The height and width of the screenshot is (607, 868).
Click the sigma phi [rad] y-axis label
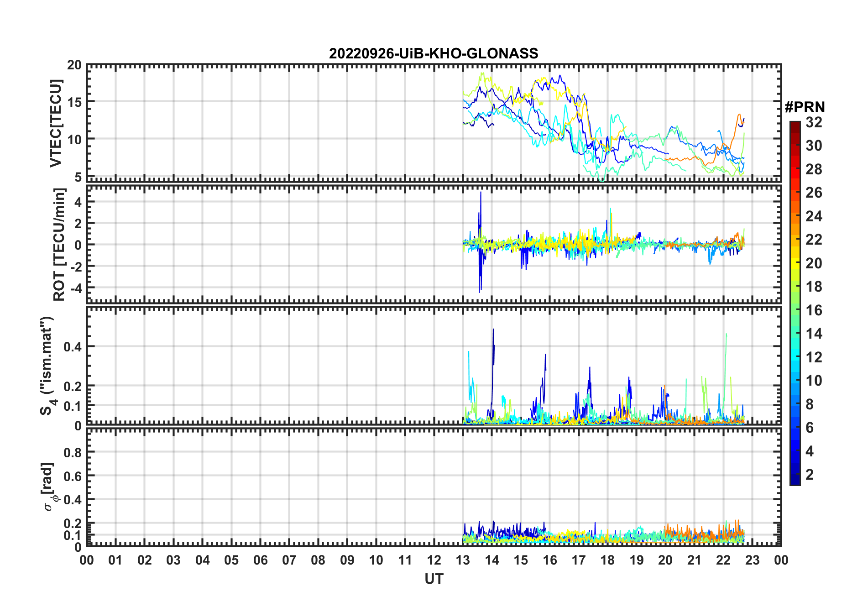click(x=50, y=487)
